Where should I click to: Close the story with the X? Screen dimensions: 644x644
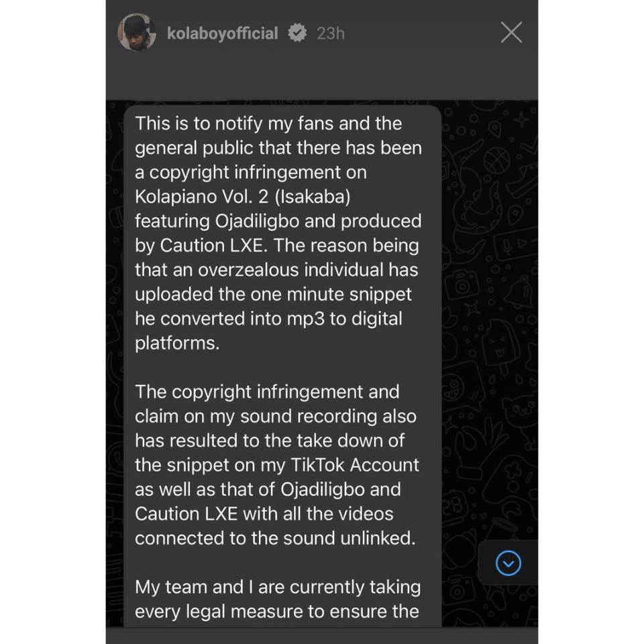coord(511,32)
